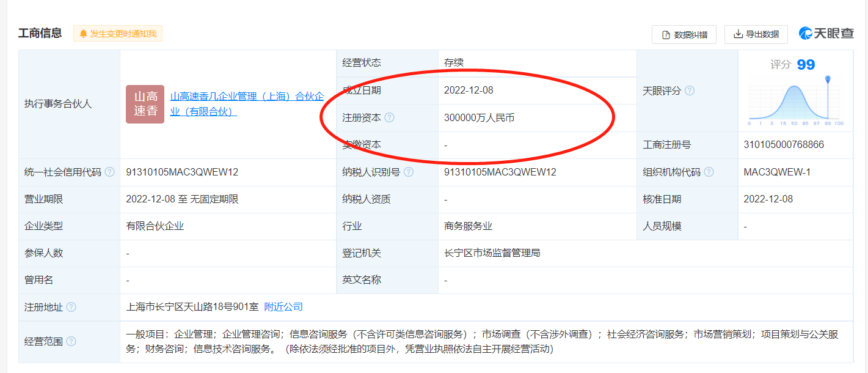Click the 导出数据 button
Screen dimensions: 868x373
coord(756,34)
